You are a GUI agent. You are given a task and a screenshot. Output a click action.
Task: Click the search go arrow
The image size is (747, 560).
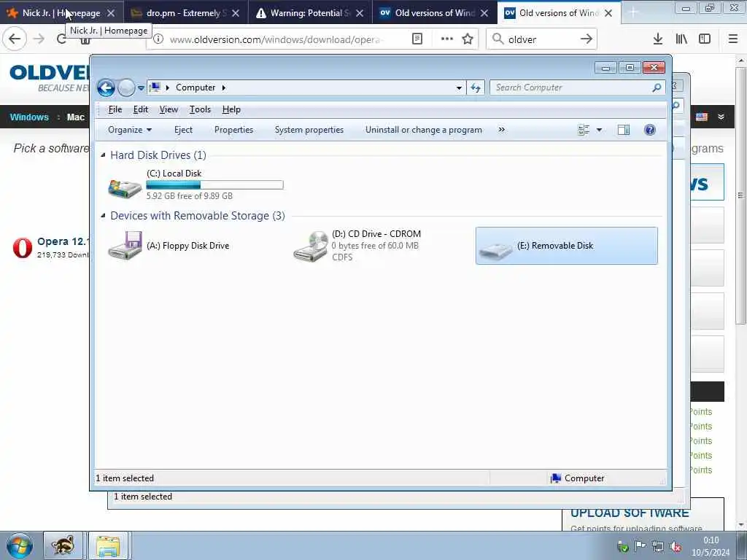tap(586, 39)
